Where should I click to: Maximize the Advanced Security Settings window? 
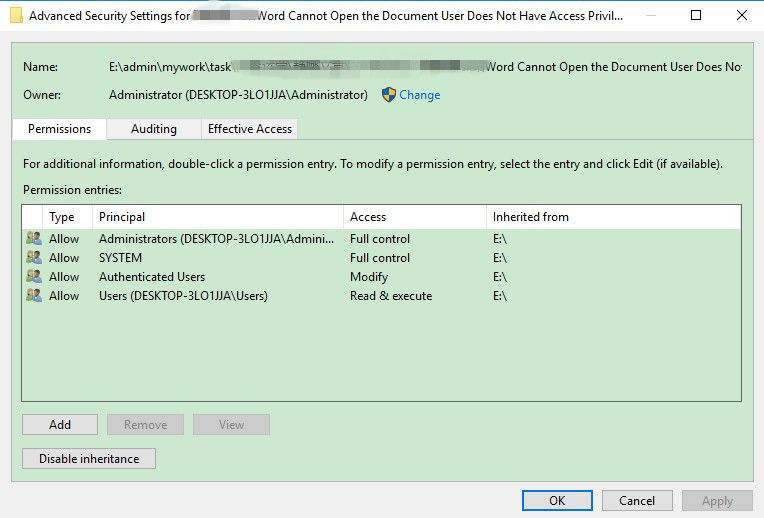click(x=696, y=15)
